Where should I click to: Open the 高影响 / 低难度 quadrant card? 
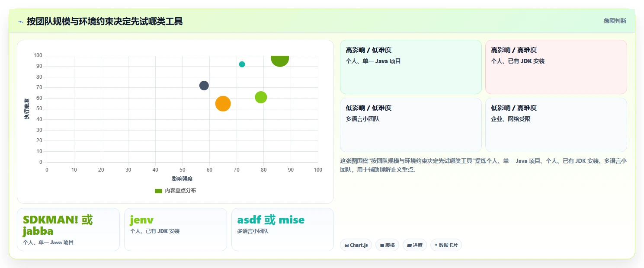(411, 67)
